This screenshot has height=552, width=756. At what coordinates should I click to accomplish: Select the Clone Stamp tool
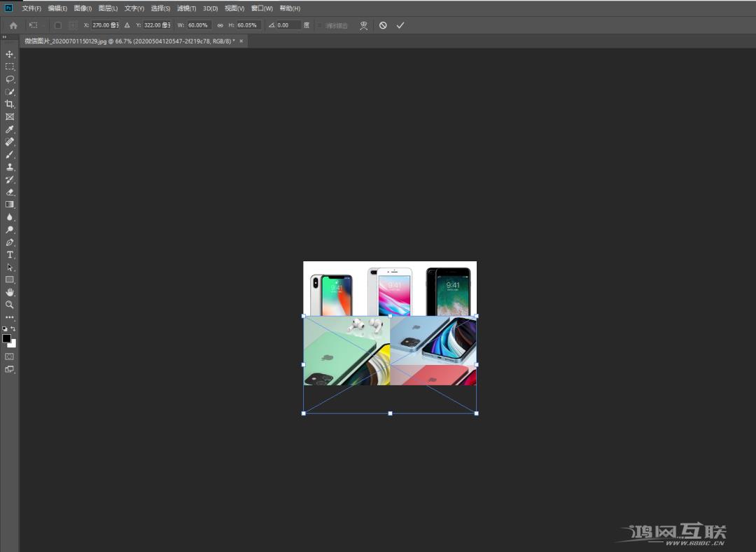pyautogui.click(x=10, y=167)
